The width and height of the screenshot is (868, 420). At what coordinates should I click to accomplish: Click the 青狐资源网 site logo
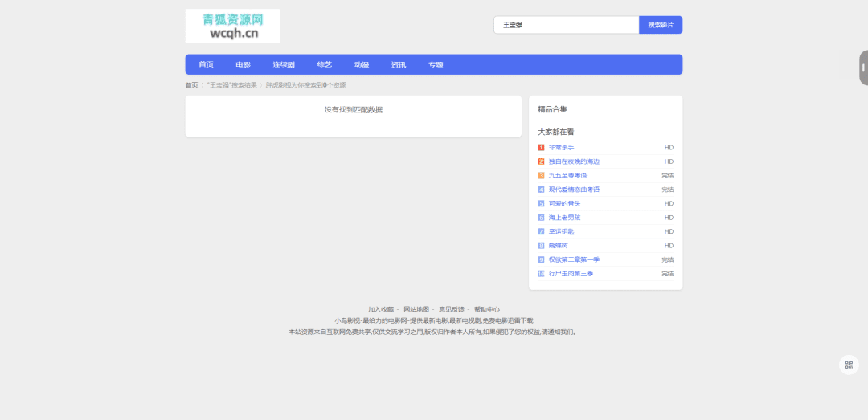pos(232,26)
